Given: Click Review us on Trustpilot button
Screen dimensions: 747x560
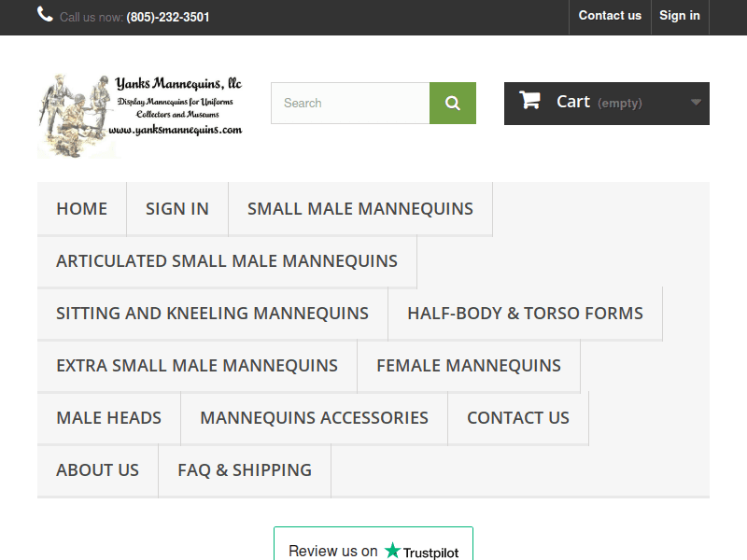Looking at the screenshot, I should pyautogui.click(x=373, y=549).
